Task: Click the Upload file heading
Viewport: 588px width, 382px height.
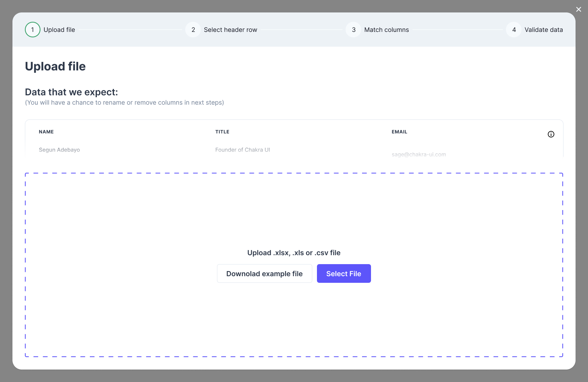Action: pyautogui.click(x=55, y=67)
